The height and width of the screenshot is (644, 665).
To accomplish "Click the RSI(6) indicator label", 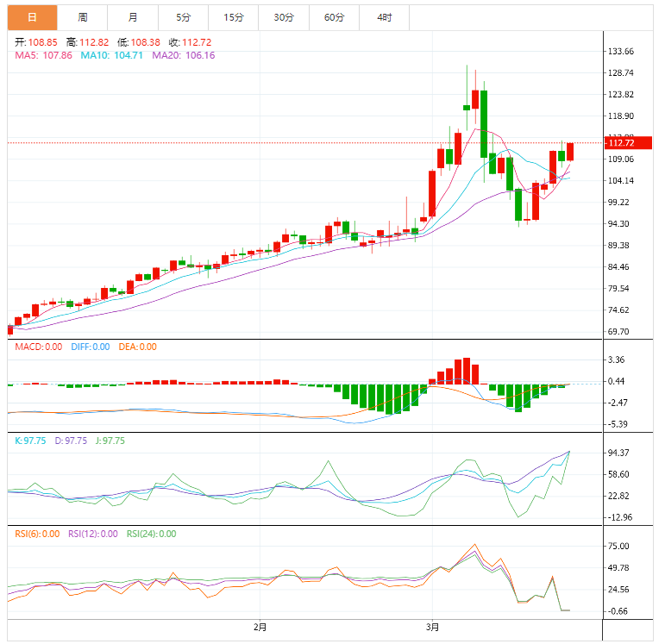I will pos(37,534).
